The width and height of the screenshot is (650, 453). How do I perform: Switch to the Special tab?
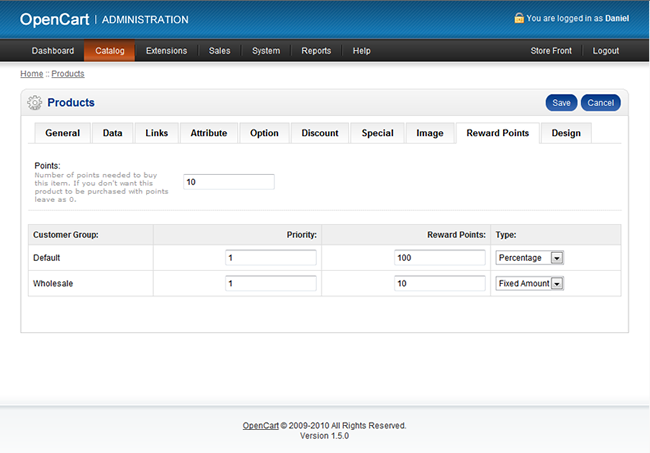click(377, 133)
